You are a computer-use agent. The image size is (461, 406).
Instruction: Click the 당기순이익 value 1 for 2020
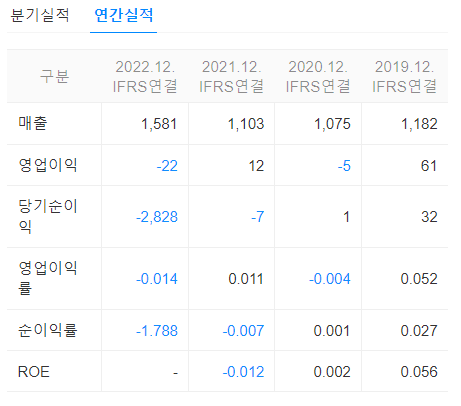347,217
